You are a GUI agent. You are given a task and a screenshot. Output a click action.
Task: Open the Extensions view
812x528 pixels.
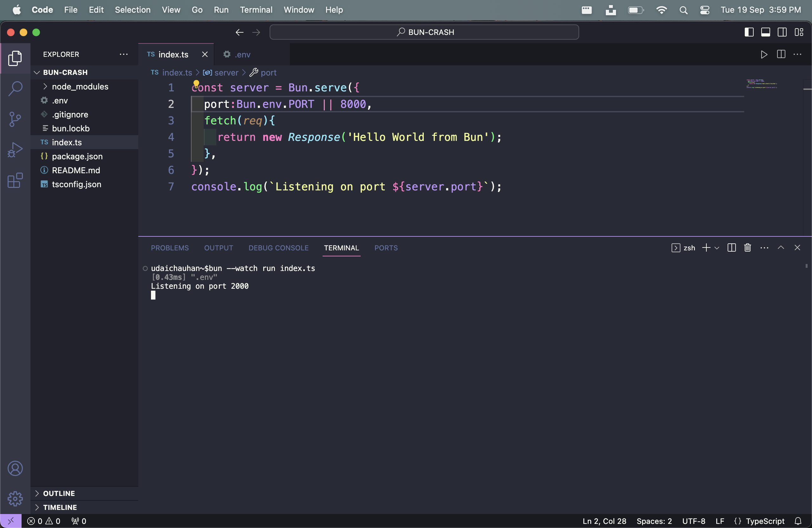[15, 180]
